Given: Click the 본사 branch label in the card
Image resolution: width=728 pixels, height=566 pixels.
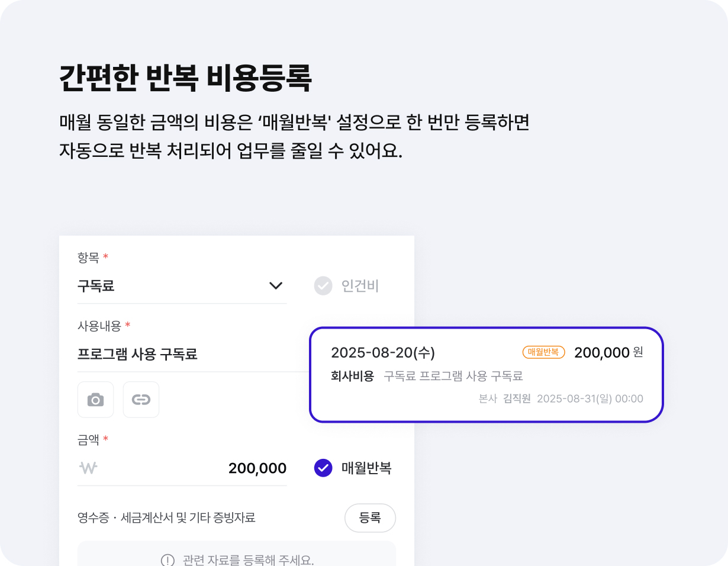Looking at the screenshot, I should 488,398.
